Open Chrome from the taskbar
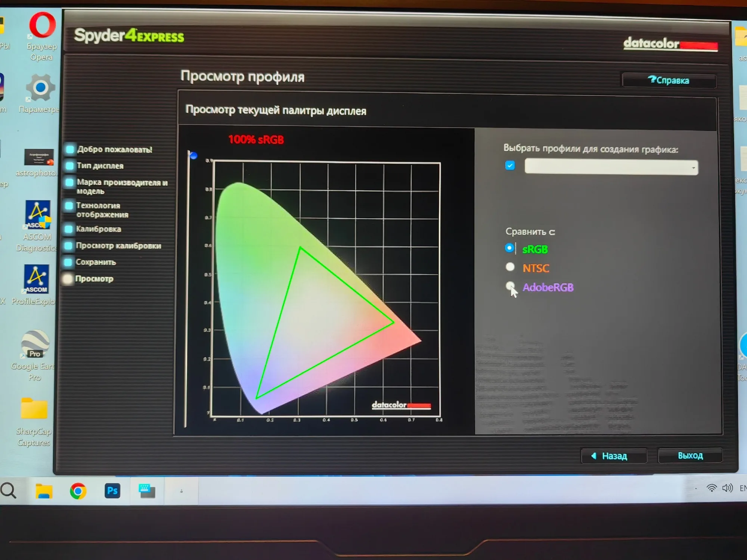 point(78,491)
